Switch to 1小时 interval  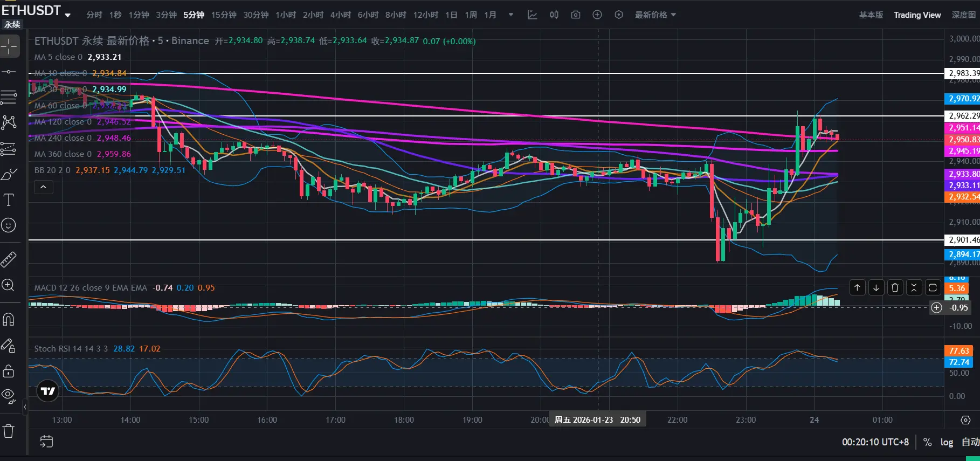click(x=286, y=15)
